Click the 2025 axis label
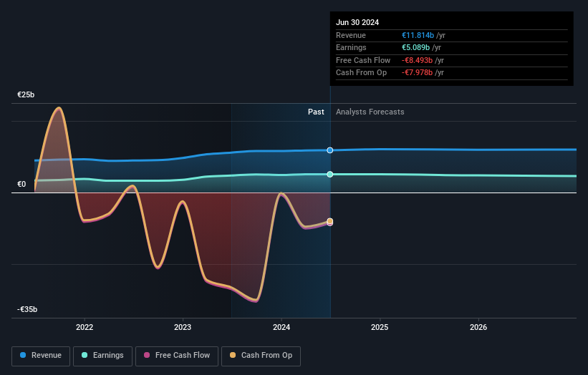Image resolution: width=588 pixels, height=375 pixels. coord(380,327)
